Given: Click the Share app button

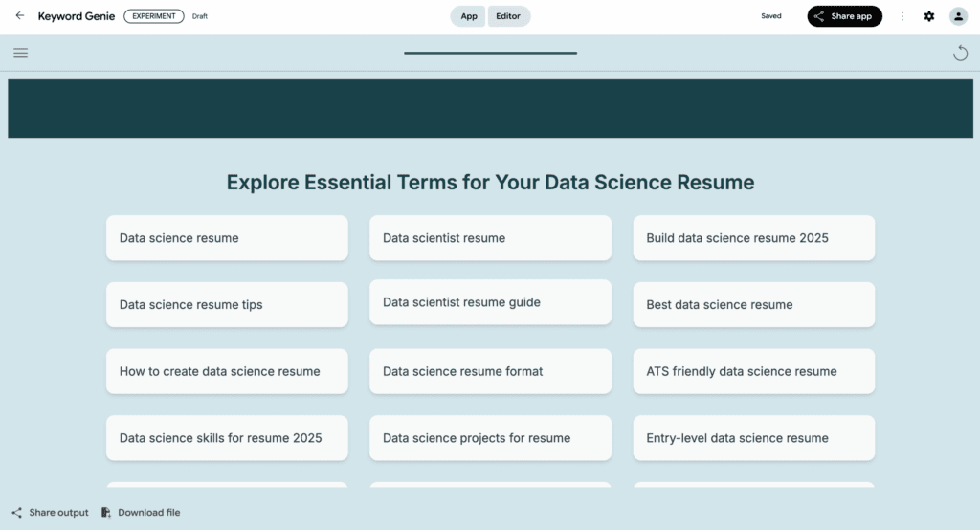Looking at the screenshot, I should [844, 16].
